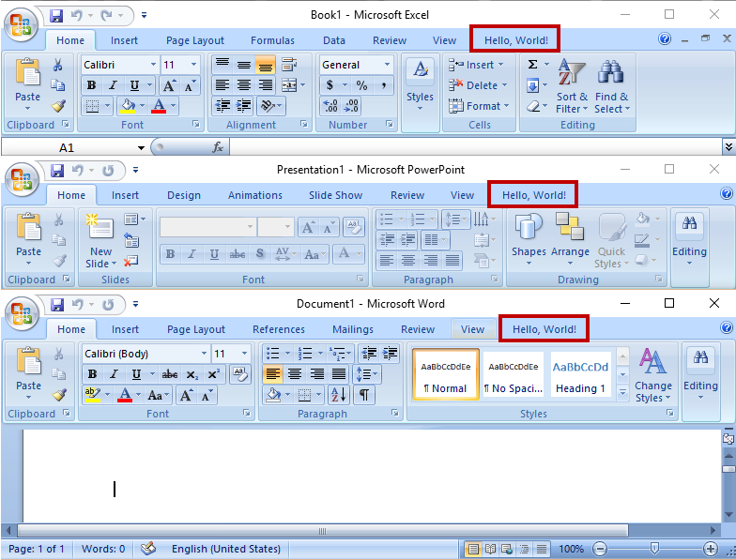
Task: Toggle Strikethrough in the Word Font group
Action: [x=169, y=374]
